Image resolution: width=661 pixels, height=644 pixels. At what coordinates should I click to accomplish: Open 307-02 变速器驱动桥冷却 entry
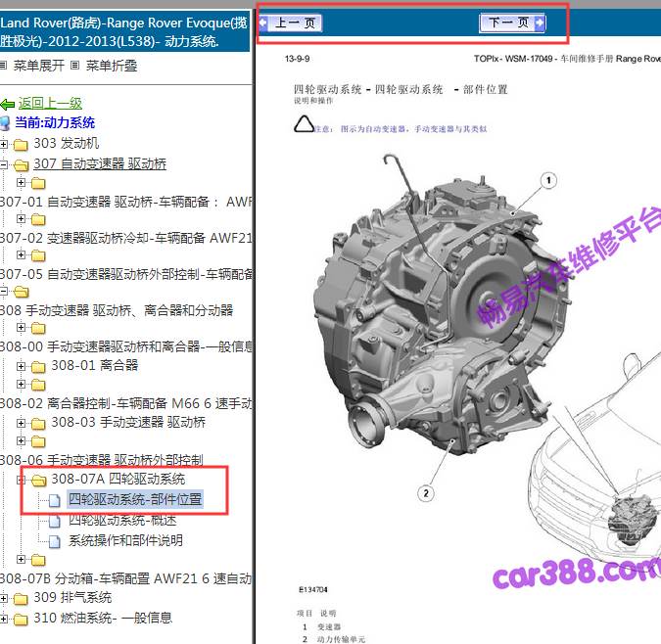126,238
